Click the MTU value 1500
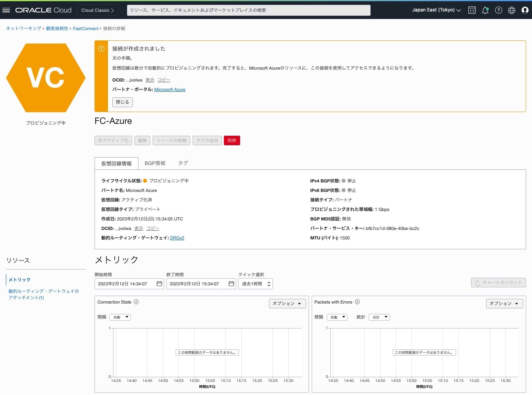 point(345,238)
